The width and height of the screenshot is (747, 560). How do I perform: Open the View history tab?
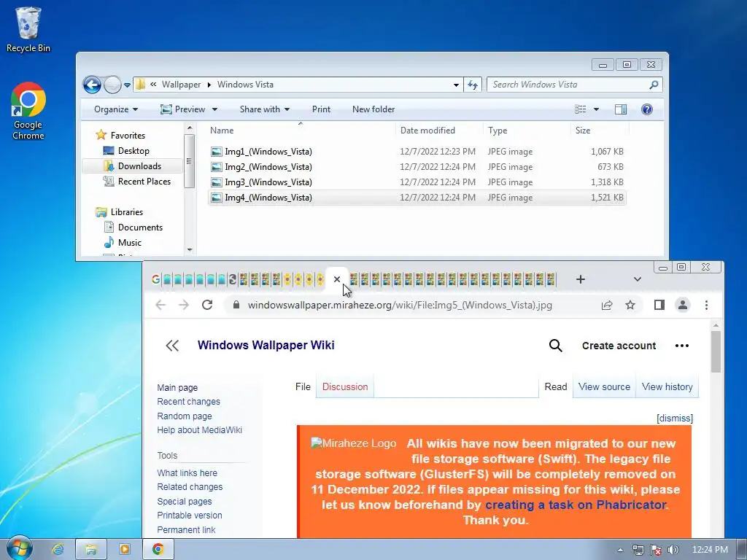pyautogui.click(x=667, y=386)
